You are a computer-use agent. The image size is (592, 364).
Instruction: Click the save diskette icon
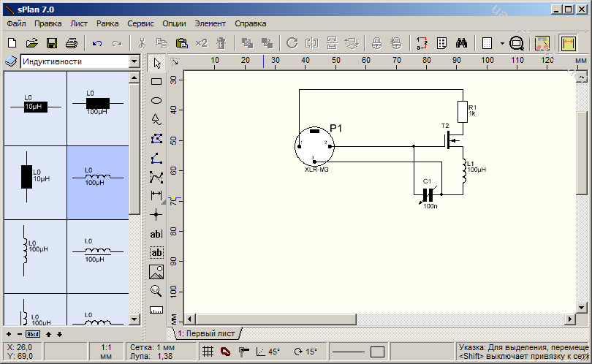coord(52,43)
